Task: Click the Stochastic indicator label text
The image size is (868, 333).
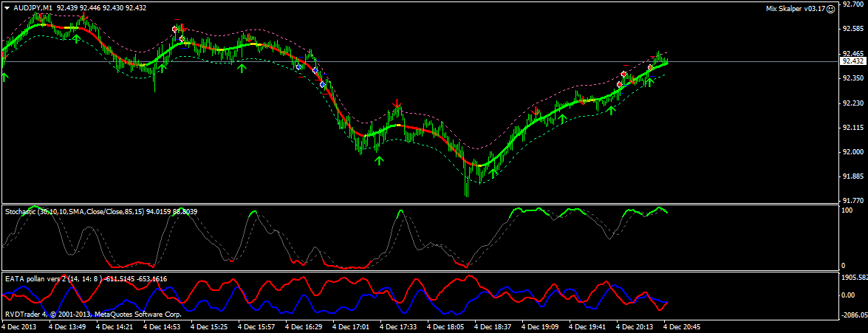Action: pyautogui.click(x=101, y=211)
